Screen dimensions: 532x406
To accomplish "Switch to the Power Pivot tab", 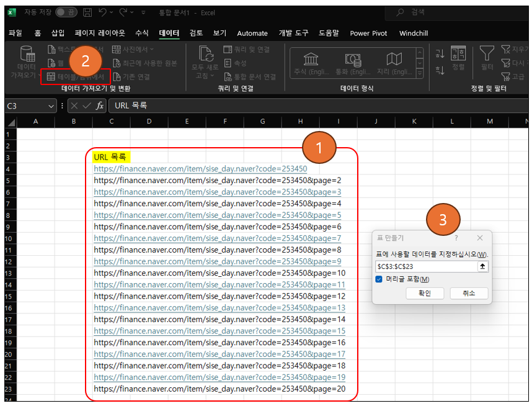I will tap(368, 34).
